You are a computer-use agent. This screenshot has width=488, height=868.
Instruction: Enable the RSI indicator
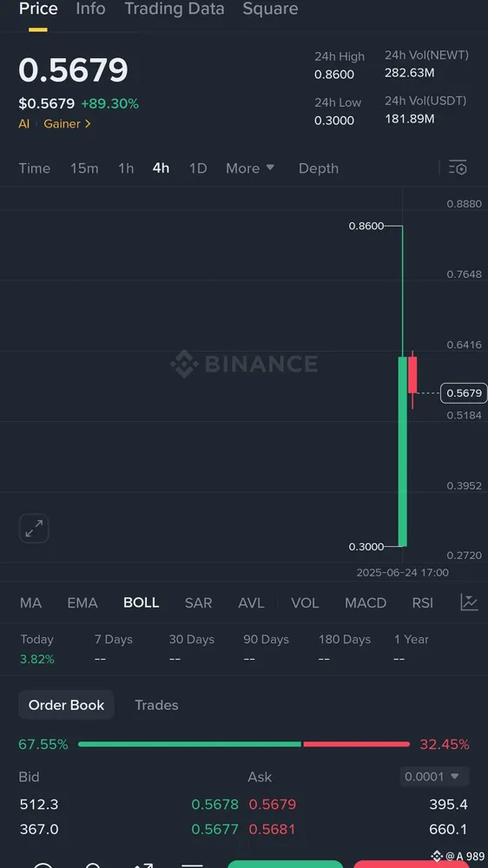[x=423, y=603]
